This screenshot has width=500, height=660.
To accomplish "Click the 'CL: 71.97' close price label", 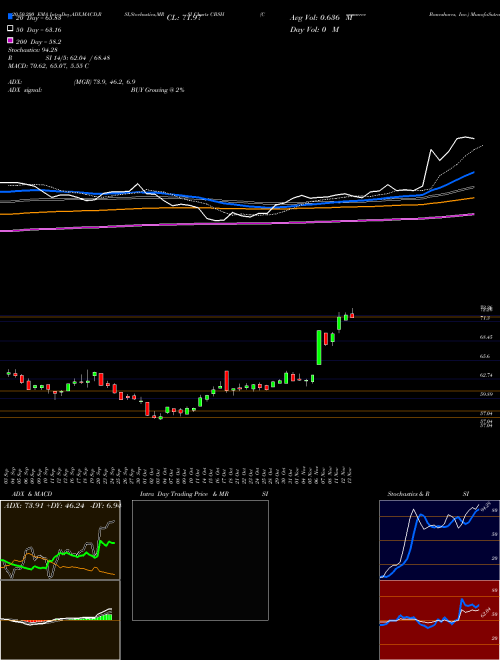I will (184, 18).
